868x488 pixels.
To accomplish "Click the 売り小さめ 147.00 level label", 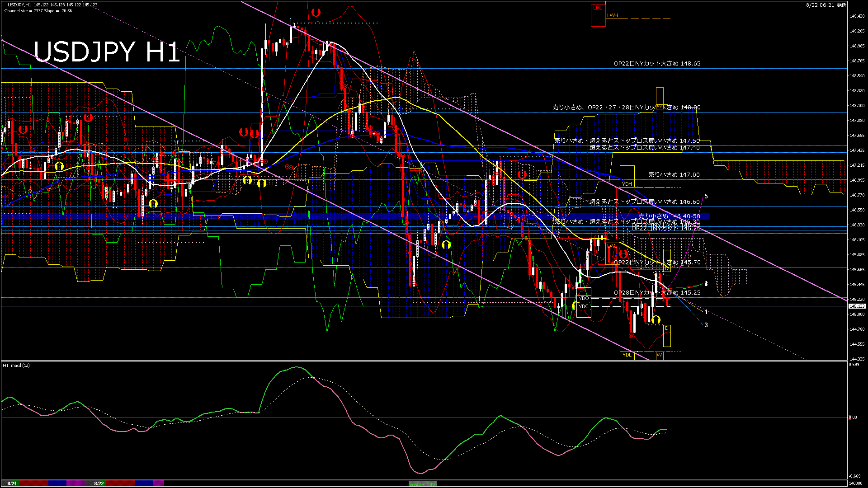I will click(x=674, y=175).
